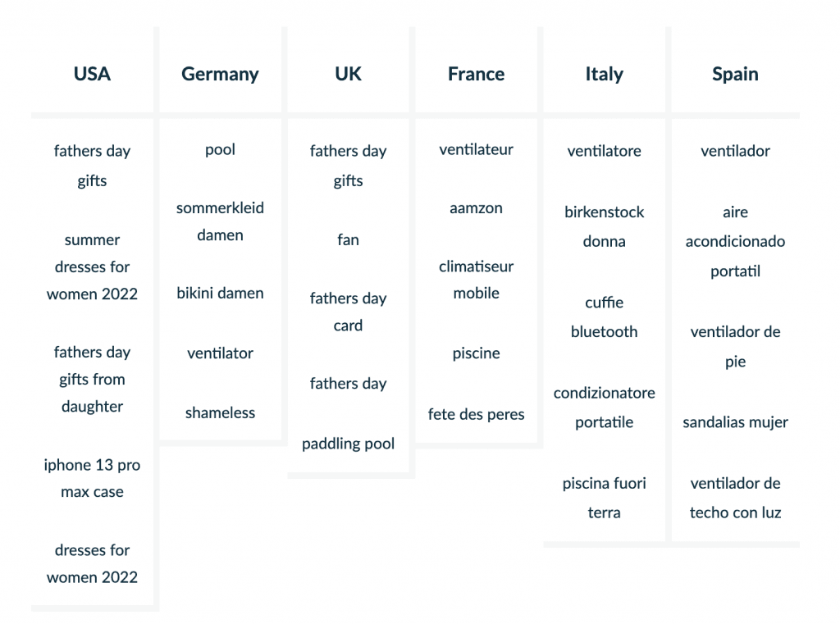Select 'sommerkleid damen' in Germany column
This screenshot has height=624, width=840.
point(220,221)
